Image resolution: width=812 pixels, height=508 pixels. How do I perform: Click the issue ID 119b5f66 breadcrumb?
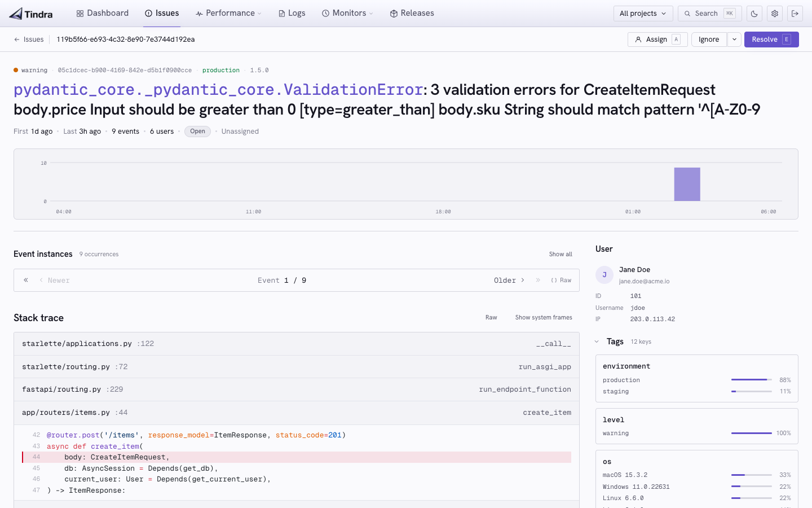click(x=126, y=40)
